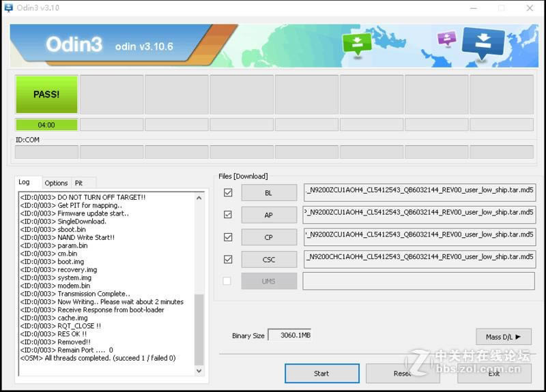Open the Mass D/L dropdown
Screen dimensions: 546x392
[504, 337]
